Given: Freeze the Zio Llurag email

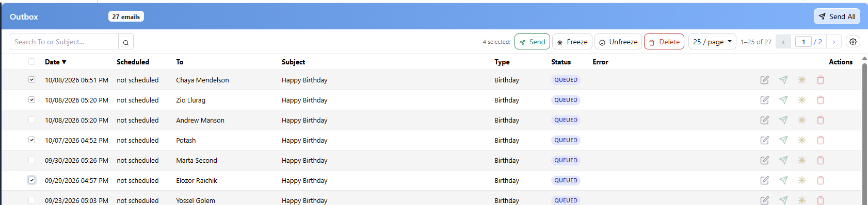Looking at the screenshot, I should click(x=802, y=100).
